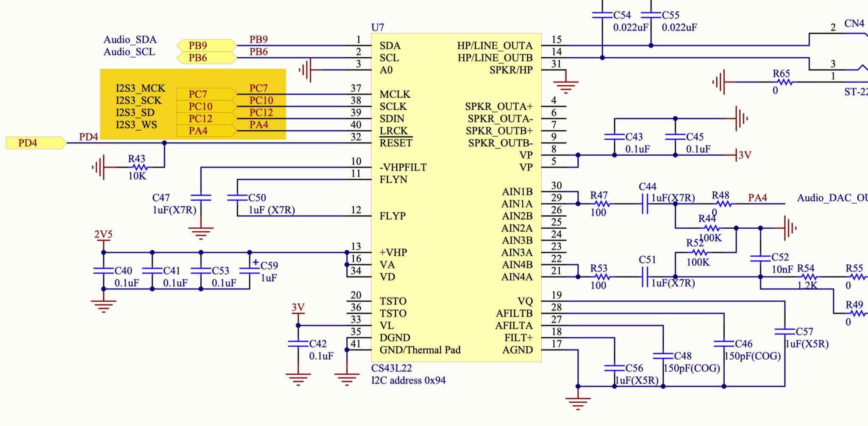The image size is (868, 426).
Task: Click the PB9 port connector
Action: click(206, 45)
